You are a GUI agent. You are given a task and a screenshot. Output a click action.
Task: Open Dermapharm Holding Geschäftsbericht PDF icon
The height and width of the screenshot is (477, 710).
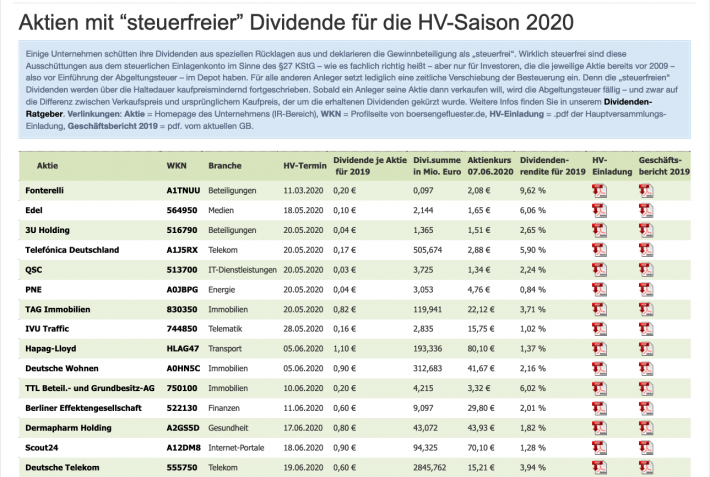point(646,428)
